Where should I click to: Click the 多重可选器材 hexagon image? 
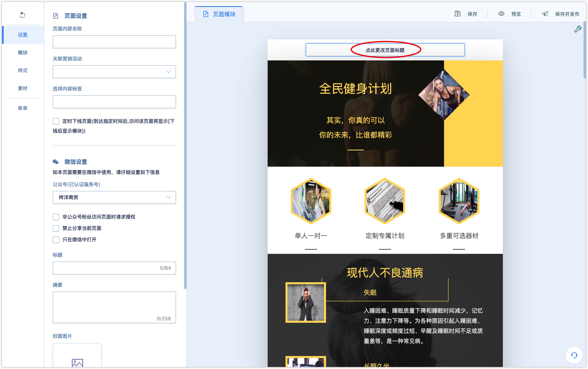click(x=459, y=201)
